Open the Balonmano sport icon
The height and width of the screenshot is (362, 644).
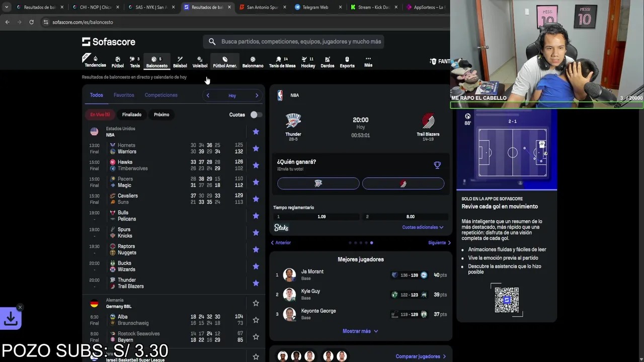tap(253, 62)
